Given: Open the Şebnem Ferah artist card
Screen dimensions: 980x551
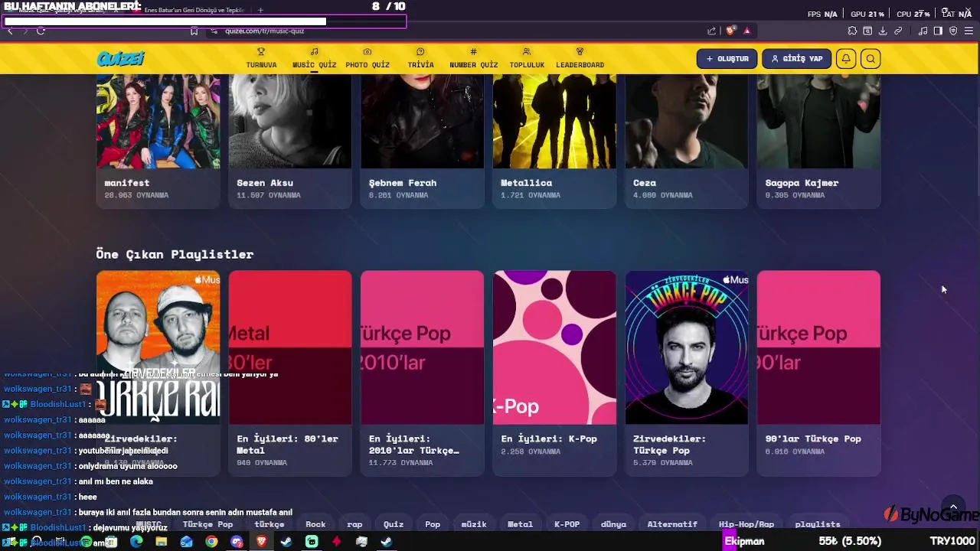Looking at the screenshot, I should pos(422,142).
